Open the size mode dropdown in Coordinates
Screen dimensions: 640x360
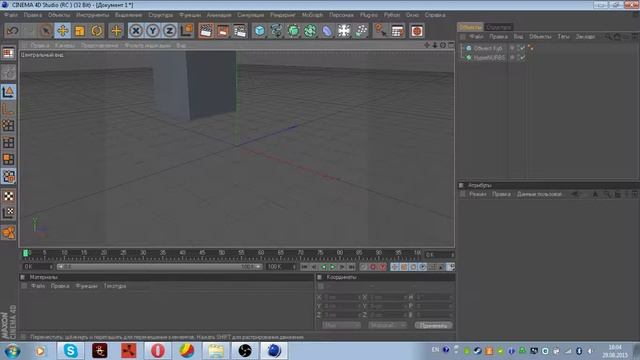[388, 325]
